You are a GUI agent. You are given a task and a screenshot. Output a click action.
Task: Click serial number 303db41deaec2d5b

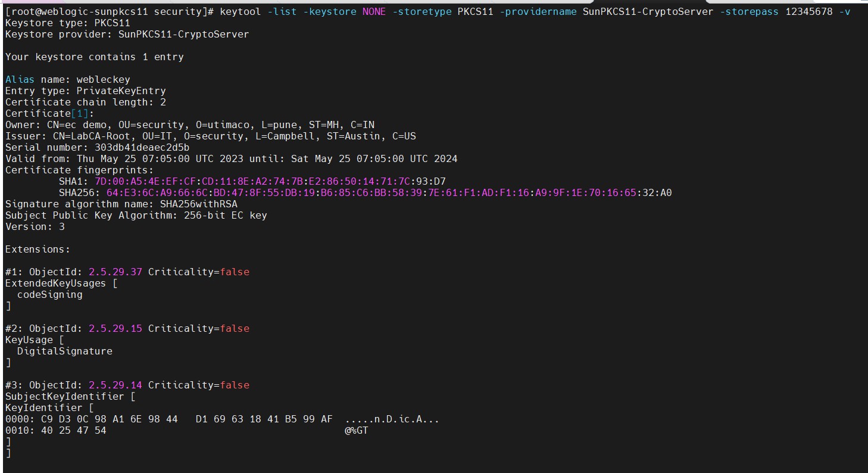[142, 148]
